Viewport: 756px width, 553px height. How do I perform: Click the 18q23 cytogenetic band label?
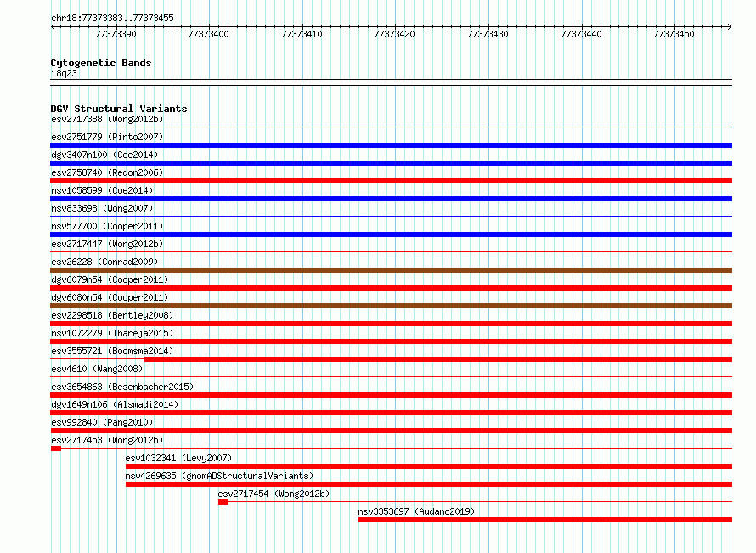point(64,73)
